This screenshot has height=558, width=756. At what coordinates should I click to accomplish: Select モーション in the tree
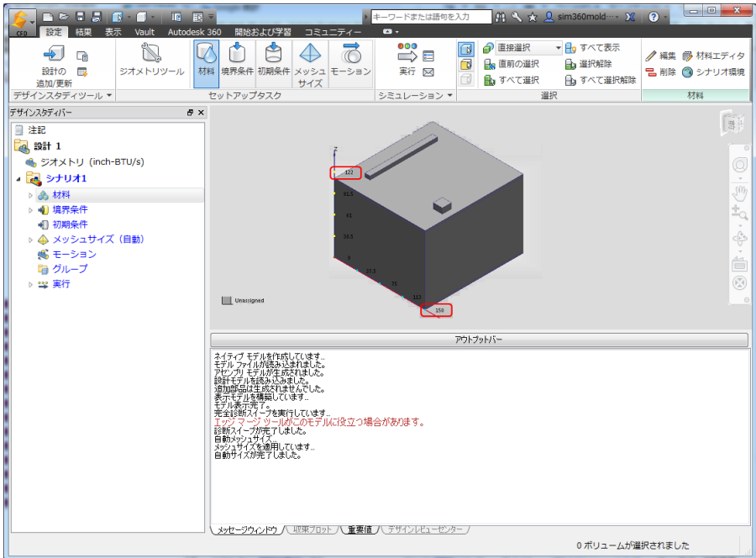click(x=74, y=254)
